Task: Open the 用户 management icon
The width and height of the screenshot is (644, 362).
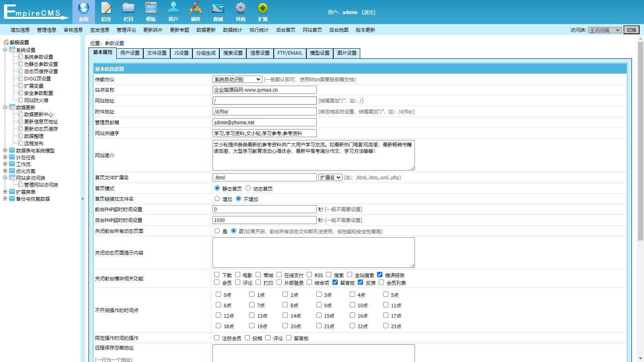Action: 173,11
